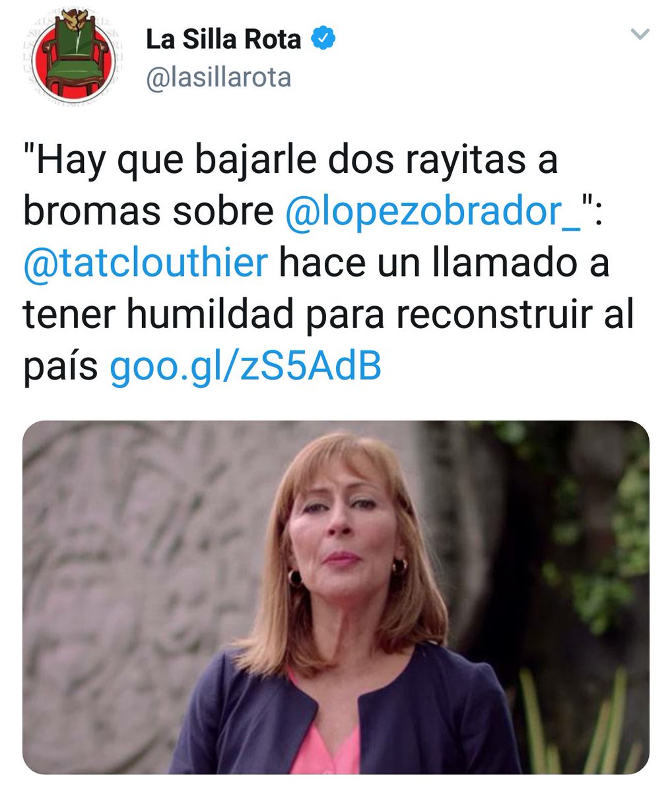Image resolution: width=672 pixels, height=792 pixels.
Task: Open the @tatclouthier mention
Action: (146, 263)
